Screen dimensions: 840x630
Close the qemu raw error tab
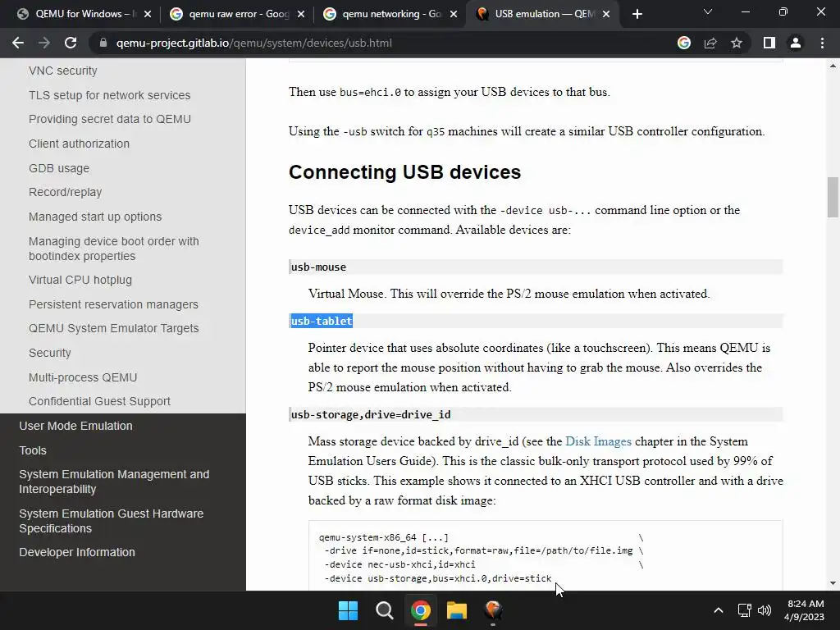(x=301, y=14)
